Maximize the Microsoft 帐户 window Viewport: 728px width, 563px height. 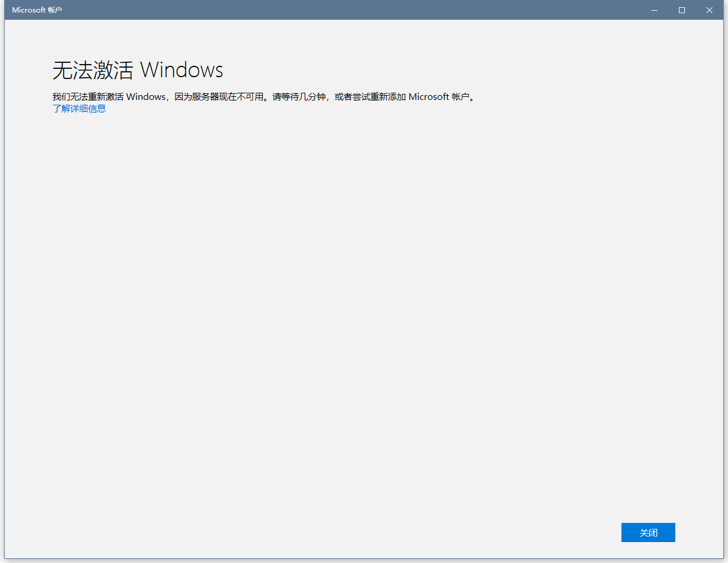[x=682, y=10]
